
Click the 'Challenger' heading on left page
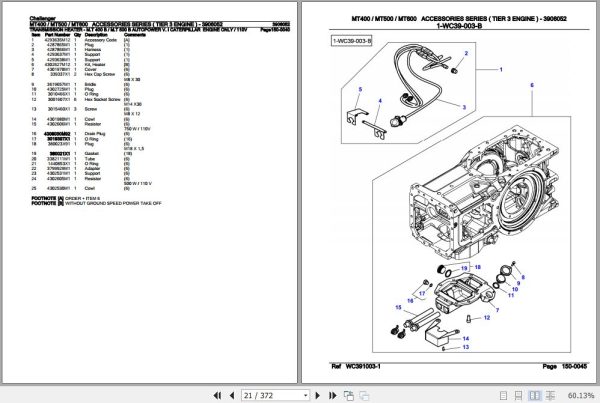tap(42, 18)
